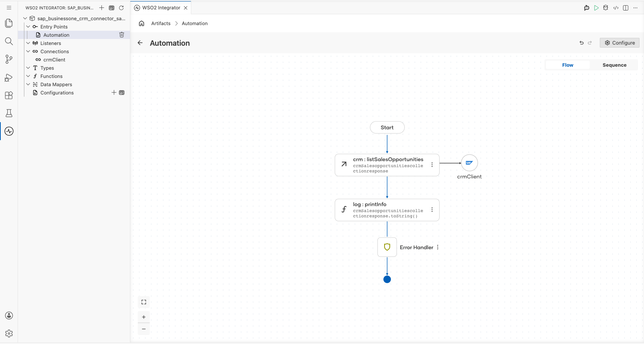Screen dimensions: 644x344
Task: Click the refresh icon in the sidebar header
Action: click(121, 7)
